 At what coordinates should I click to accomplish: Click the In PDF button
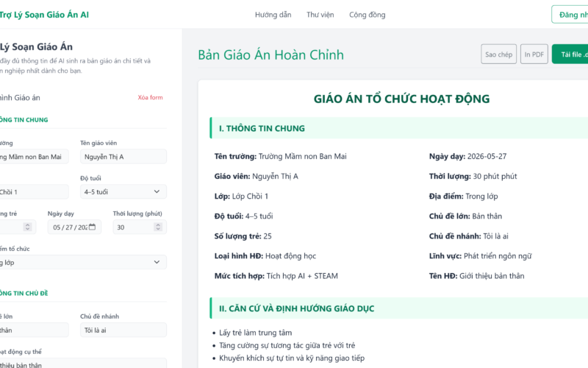(534, 54)
